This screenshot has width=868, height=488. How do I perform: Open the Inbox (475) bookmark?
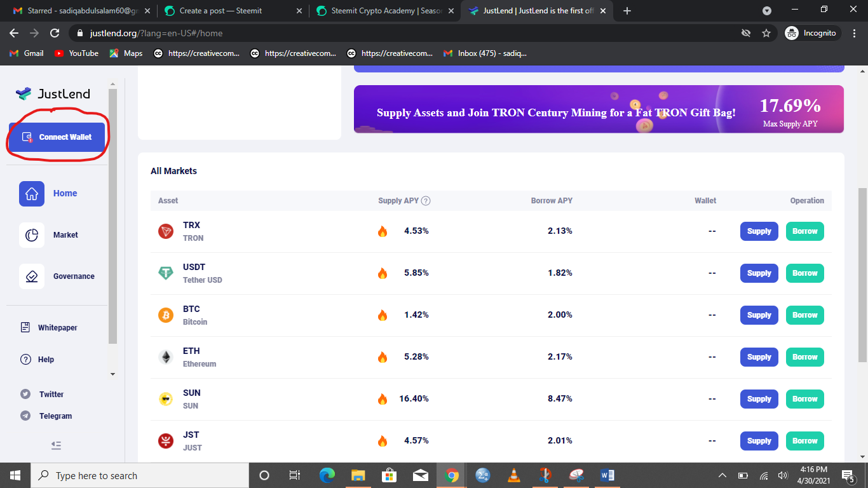485,53
